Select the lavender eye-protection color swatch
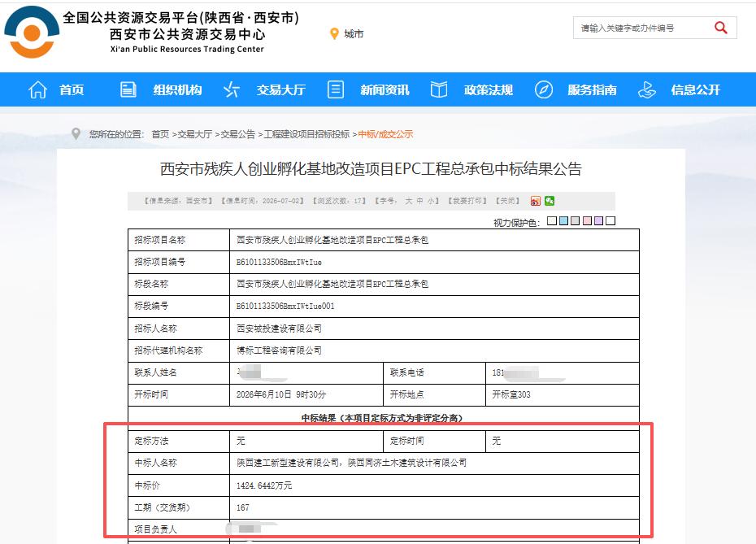Screen dimensions: 756x544 [x=599, y=221]
